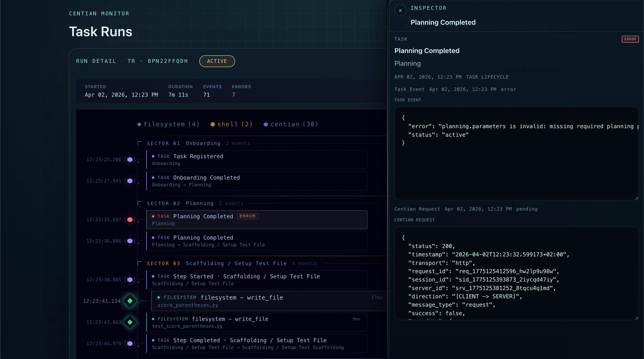Toggle the filesystem (4) legend filter
The height and width of the screenshot is (359, 644).
click(x=168, y=124)
